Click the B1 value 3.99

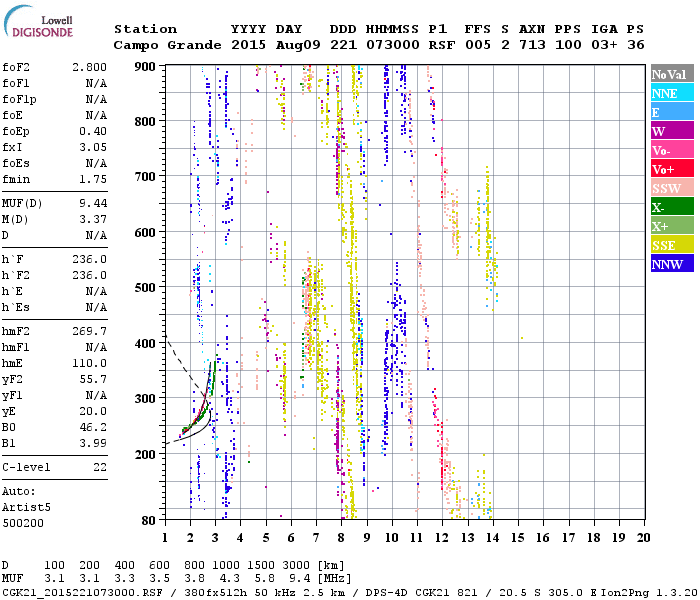coord(93,443)
